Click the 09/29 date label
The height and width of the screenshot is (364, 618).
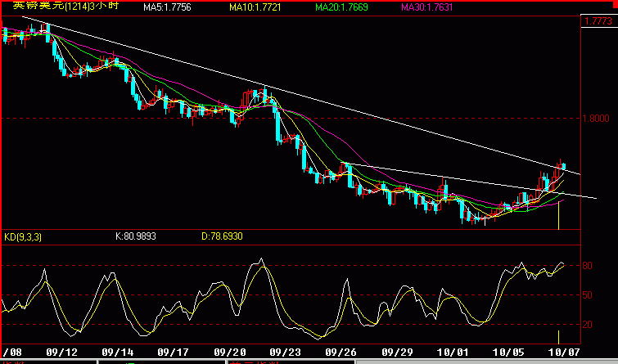397,352
